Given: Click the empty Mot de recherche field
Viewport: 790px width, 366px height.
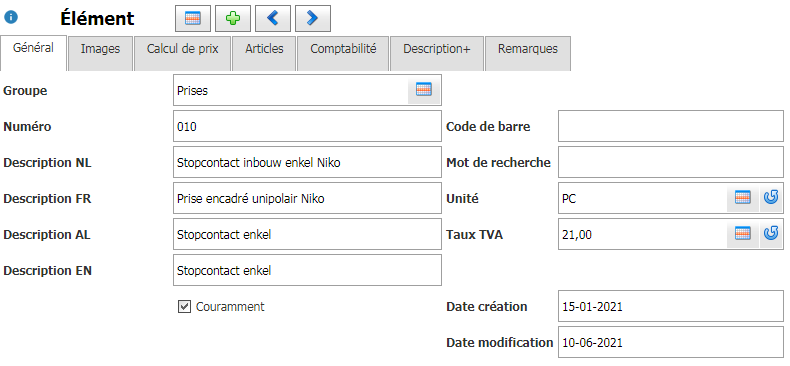Looking at the screenshot, I should coord(671,162).
